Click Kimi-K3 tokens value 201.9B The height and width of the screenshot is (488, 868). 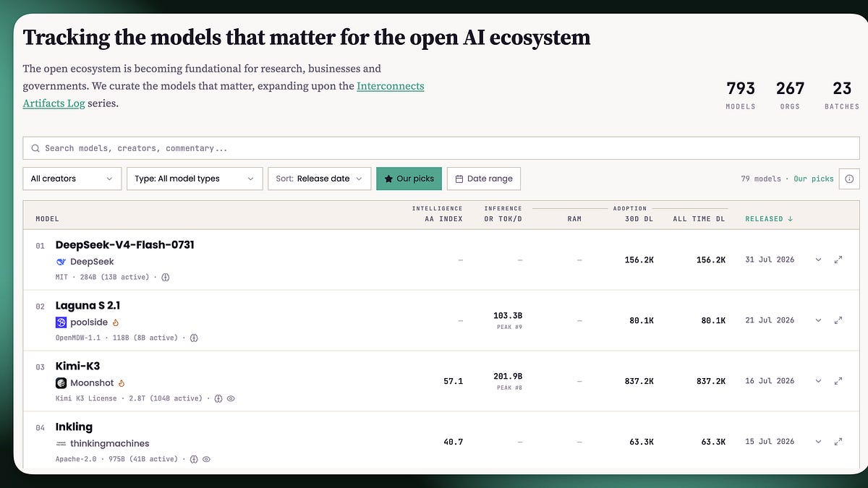[508, 377]
